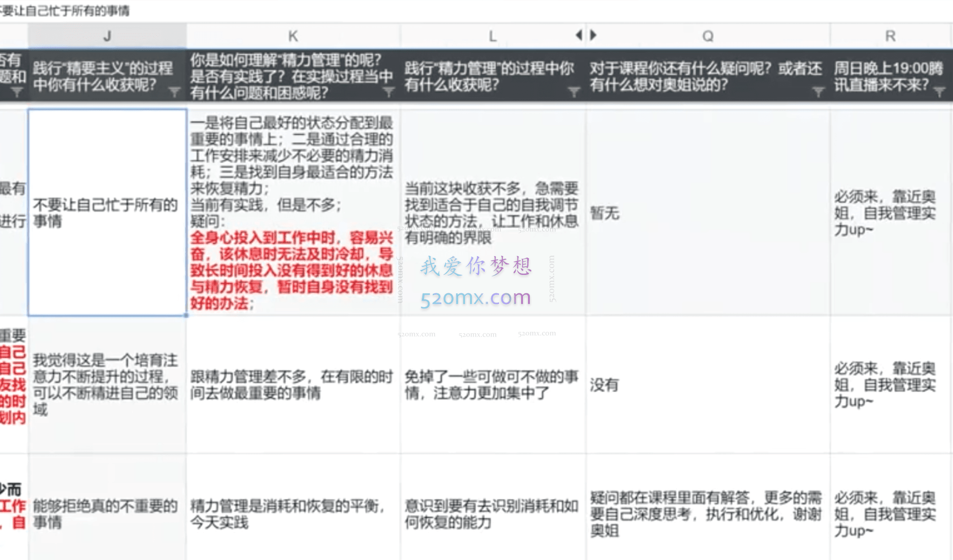Image resolution: width=953 pixels, height=560 pixels.
Task: Open the filter funnel on column Q header
Action: pyautogui.click(x=818, y=91)
